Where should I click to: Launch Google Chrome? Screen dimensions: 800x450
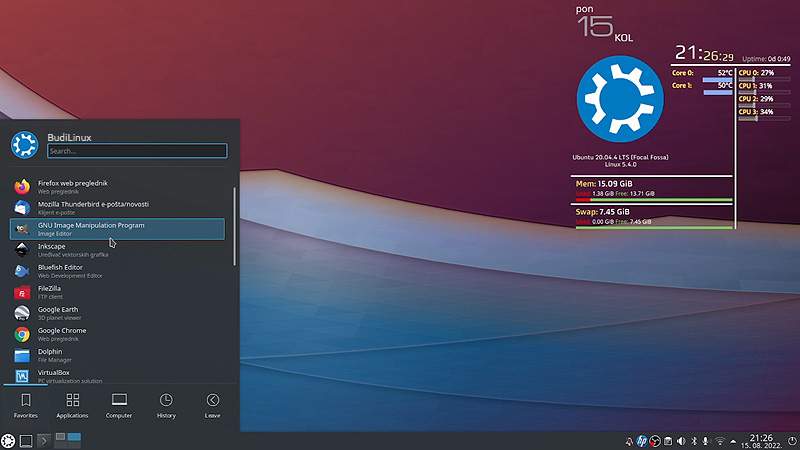(x=117, y=334)
